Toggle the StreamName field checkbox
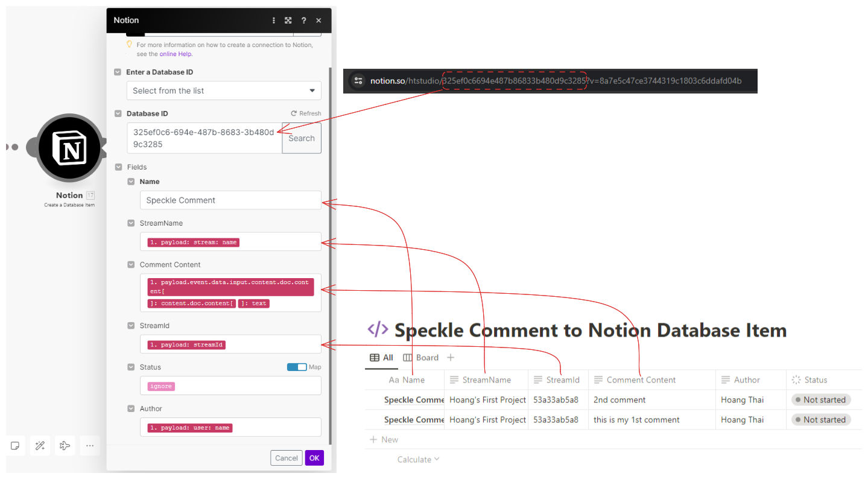868x479 pixels. coord(131,223)
